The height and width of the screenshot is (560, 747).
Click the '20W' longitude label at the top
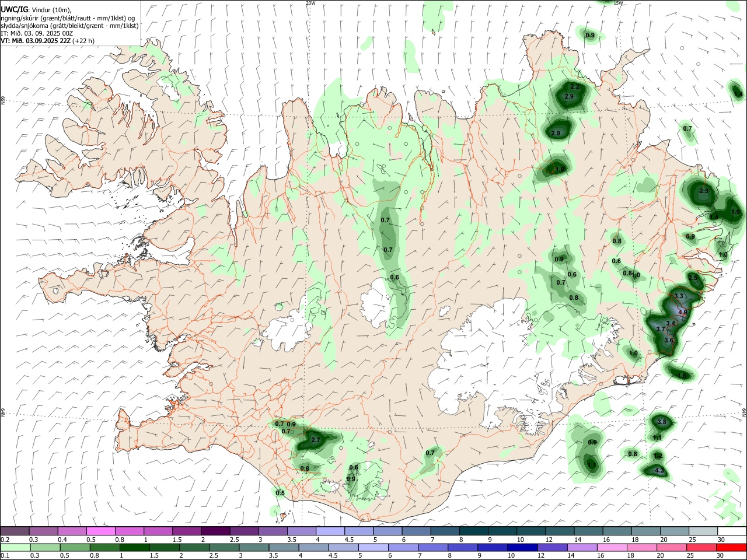(310, 3)
